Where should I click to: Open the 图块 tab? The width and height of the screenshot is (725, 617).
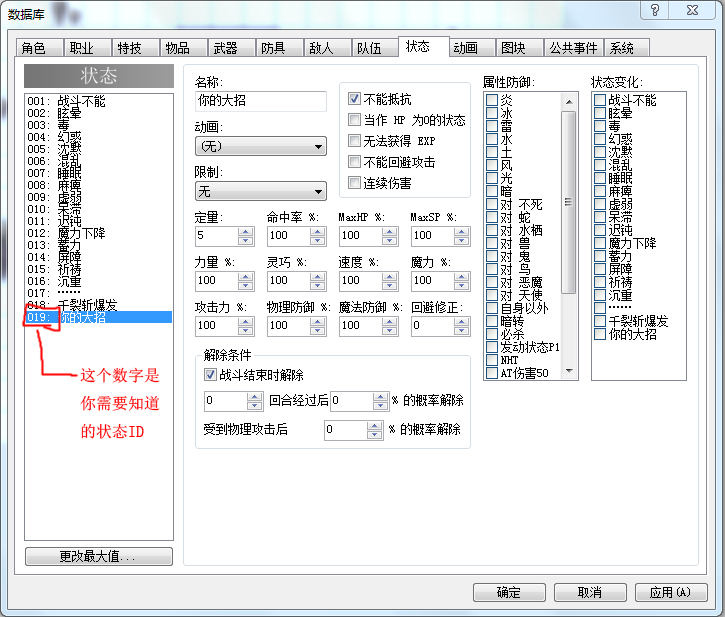click(x=519, y=48)
